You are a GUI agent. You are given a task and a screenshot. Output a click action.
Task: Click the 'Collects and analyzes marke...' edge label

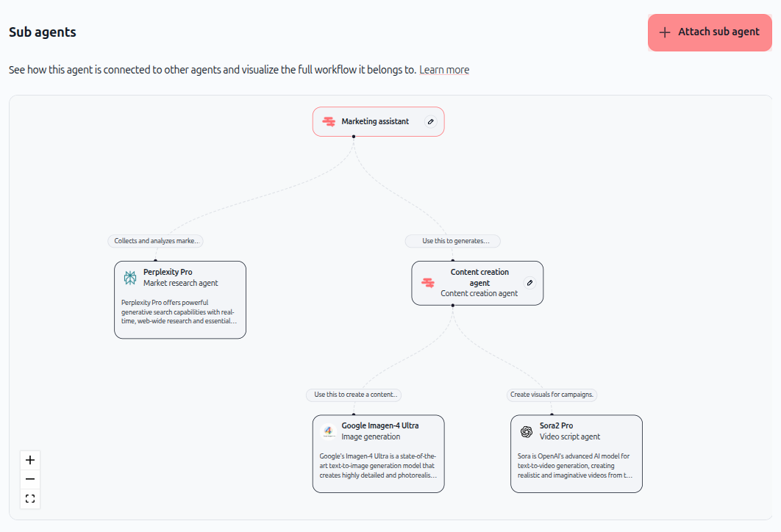pos(155,241)
